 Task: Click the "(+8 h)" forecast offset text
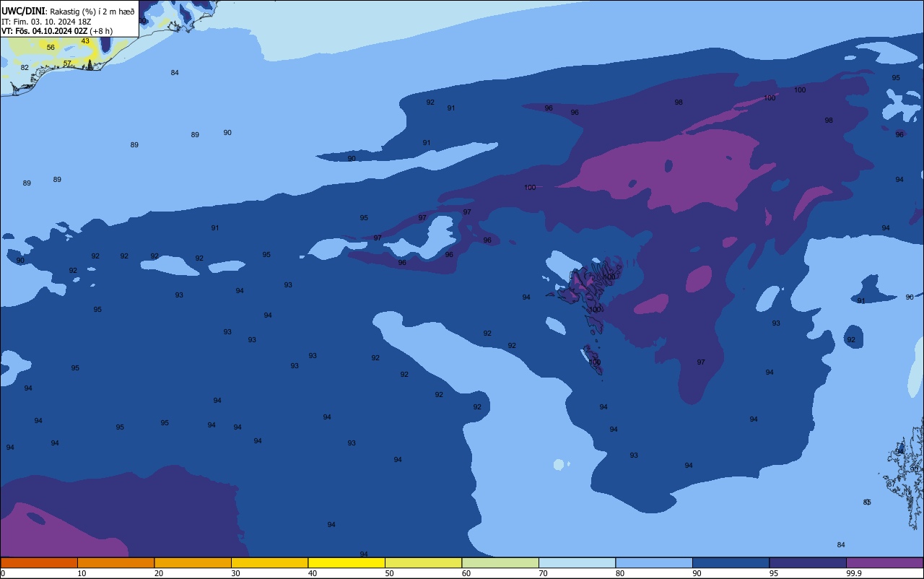pyautogui.click(x=101, y=31)
